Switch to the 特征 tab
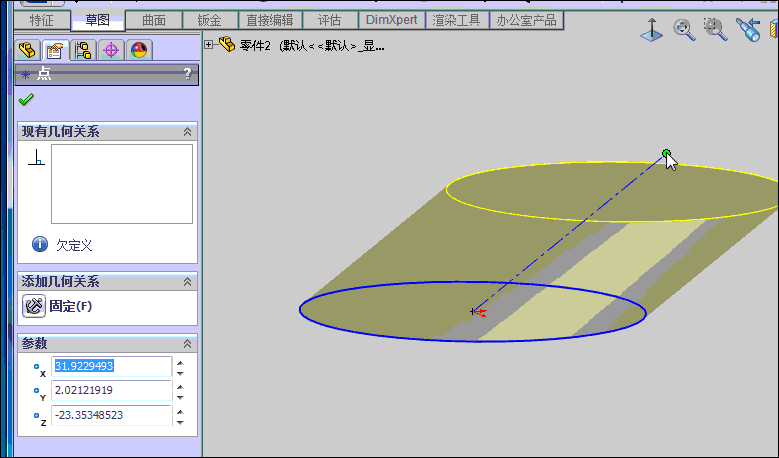This screenshot has height=458, width=779. tap(42, 20)
